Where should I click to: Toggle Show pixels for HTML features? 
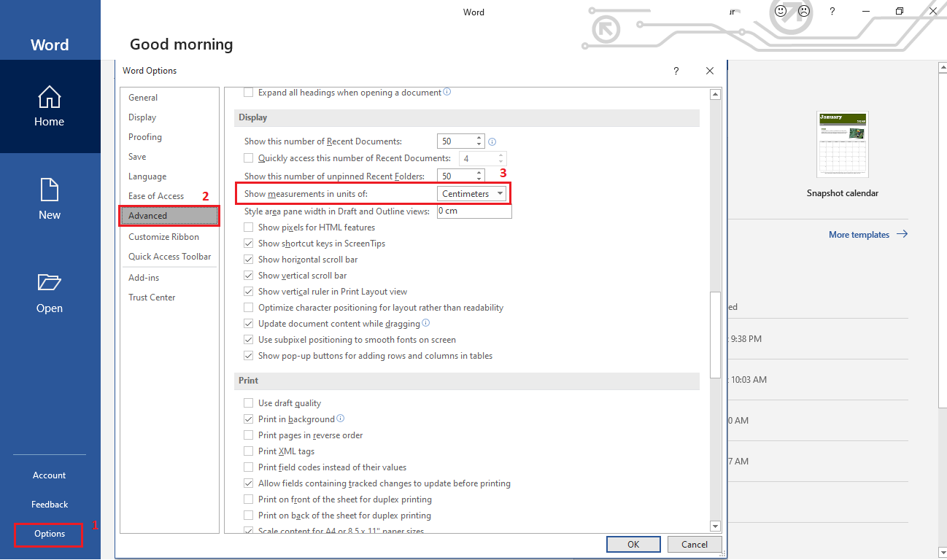coord(248,227)
